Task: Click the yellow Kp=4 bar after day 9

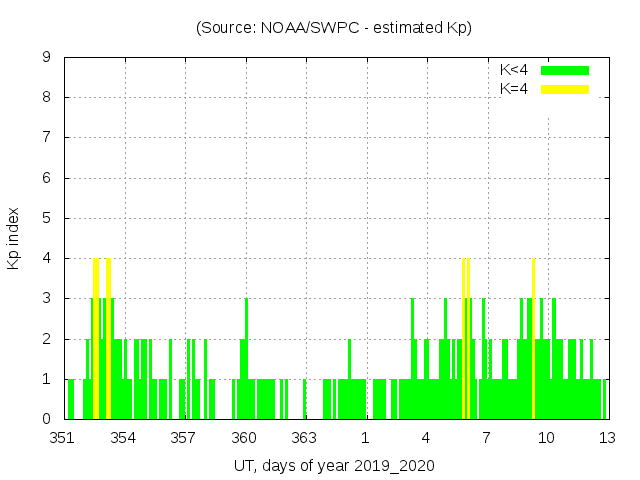Action: click(533, 340)
